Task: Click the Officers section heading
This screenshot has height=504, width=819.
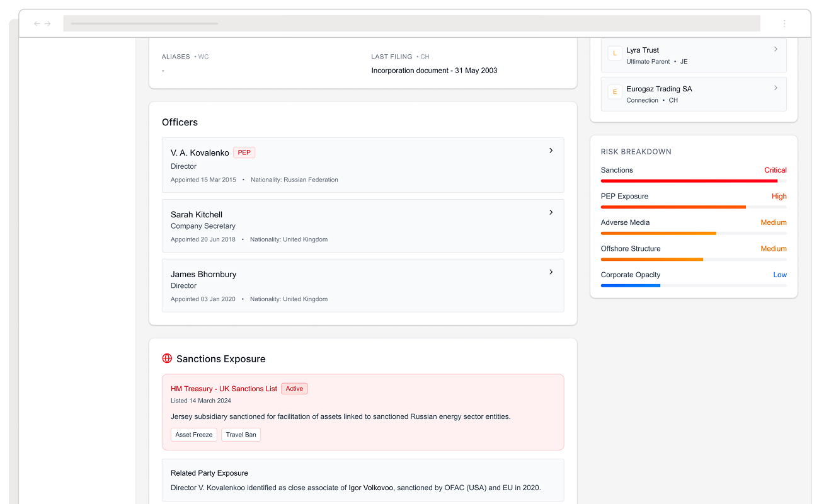Action: click(x=180, y=122)
